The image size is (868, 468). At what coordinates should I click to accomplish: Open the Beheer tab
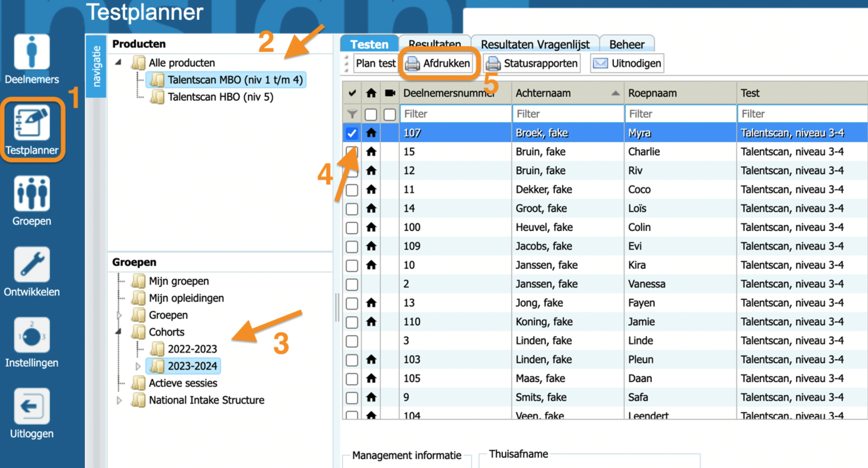[627, 44]
